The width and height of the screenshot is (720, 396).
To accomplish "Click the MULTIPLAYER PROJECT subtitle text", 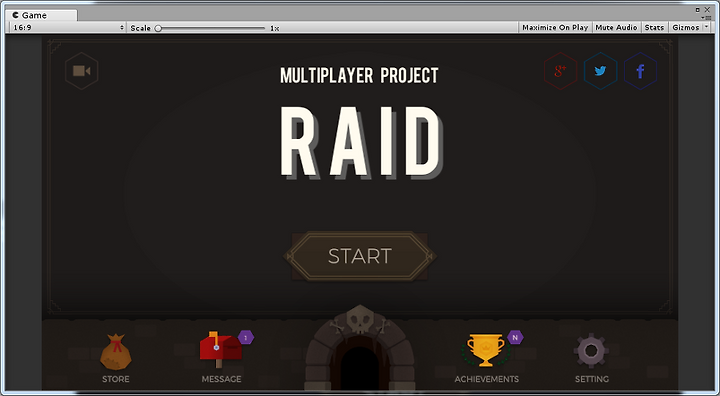I will (360, 76).
